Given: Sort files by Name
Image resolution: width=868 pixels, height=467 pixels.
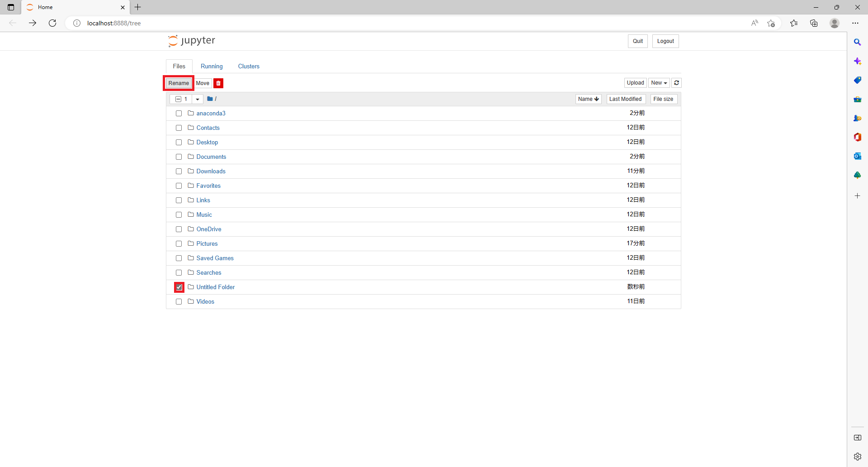Looking at the screenshot, I should coord(588,99).
